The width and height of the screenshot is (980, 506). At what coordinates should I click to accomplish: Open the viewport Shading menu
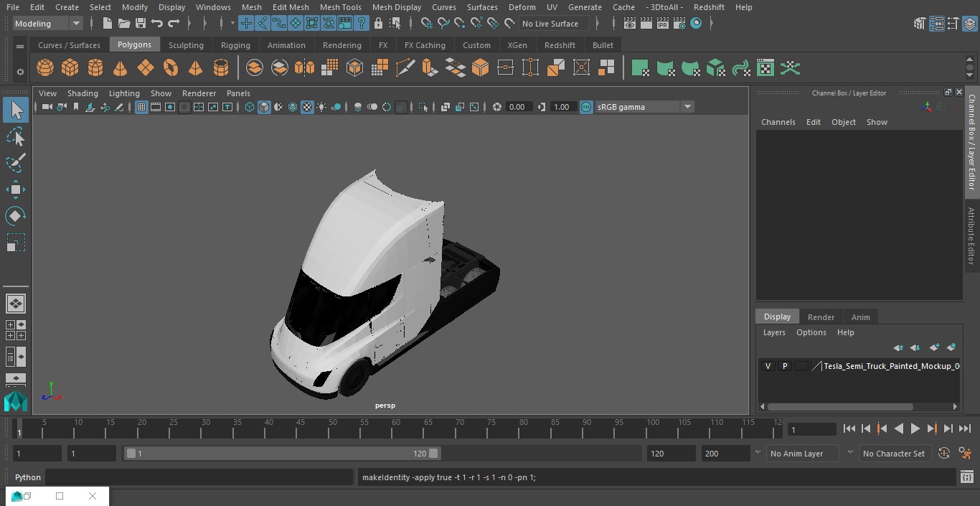point(83,93)
